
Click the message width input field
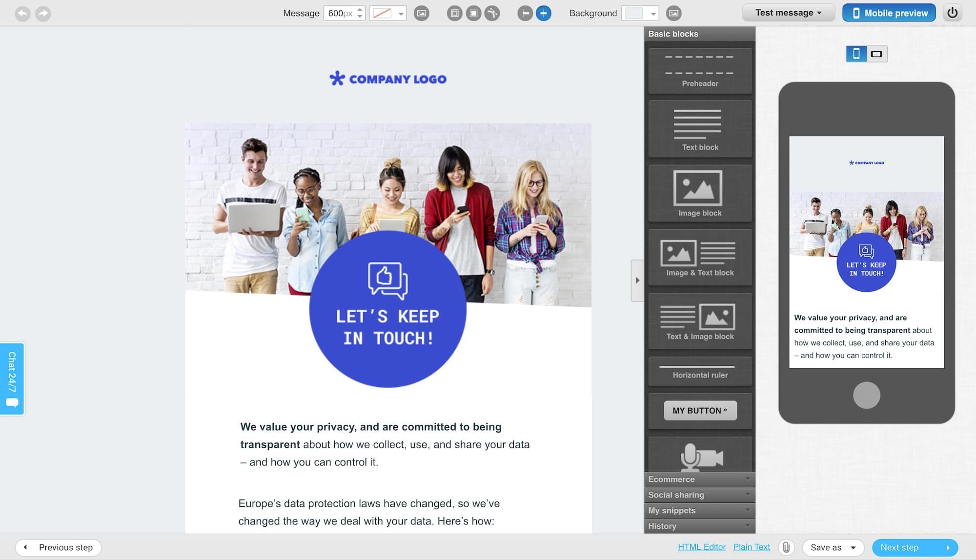[x=340, y=13]
